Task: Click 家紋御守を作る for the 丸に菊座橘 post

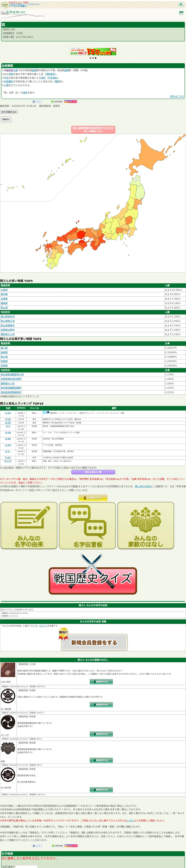Action: click(x=101, y=705)
